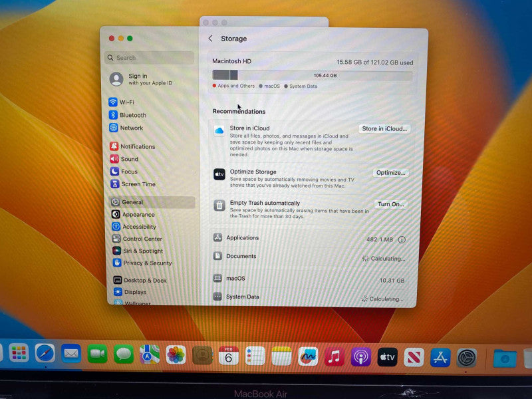Select the Applications storage row

tap(309, 238)
